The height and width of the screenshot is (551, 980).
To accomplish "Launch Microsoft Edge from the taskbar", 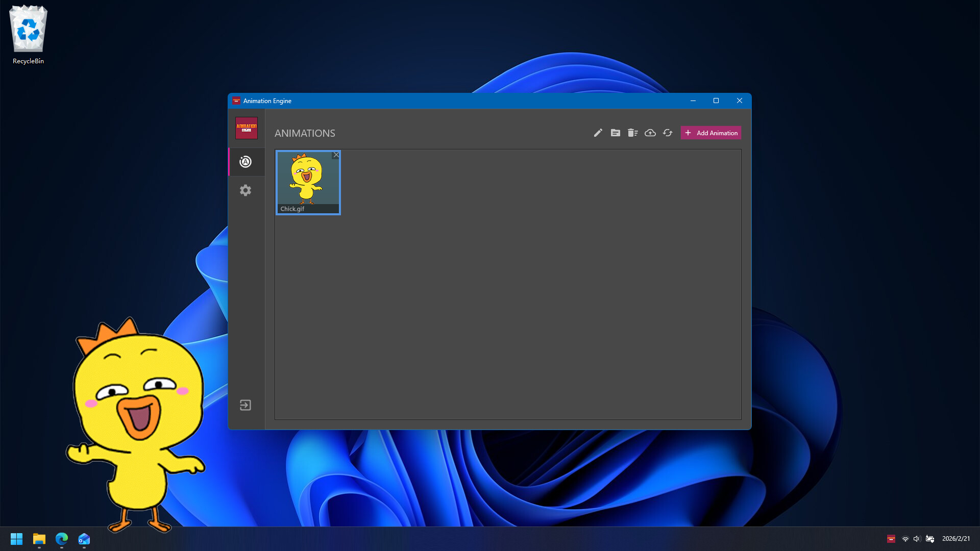I will pyautogui.click(x=62, y=539).
